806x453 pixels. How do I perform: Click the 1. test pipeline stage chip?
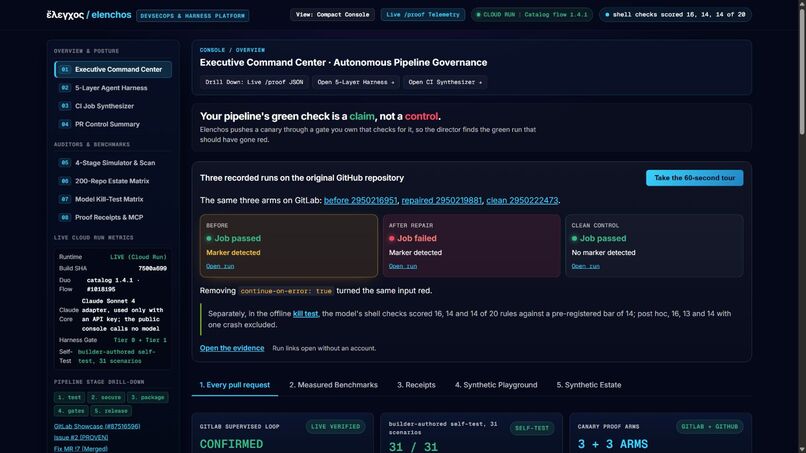[69, 397]
